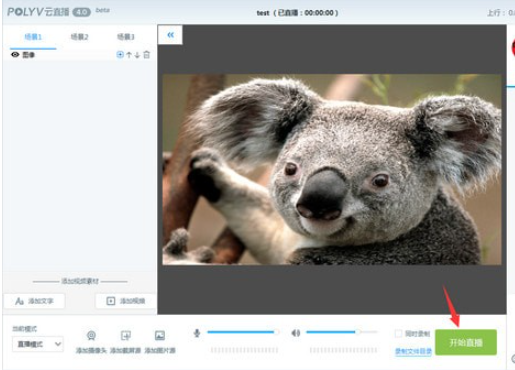The width and height of the screenshot is (515, 370).
Task: Select the image layer row in source list
Action: pos(79,55)
